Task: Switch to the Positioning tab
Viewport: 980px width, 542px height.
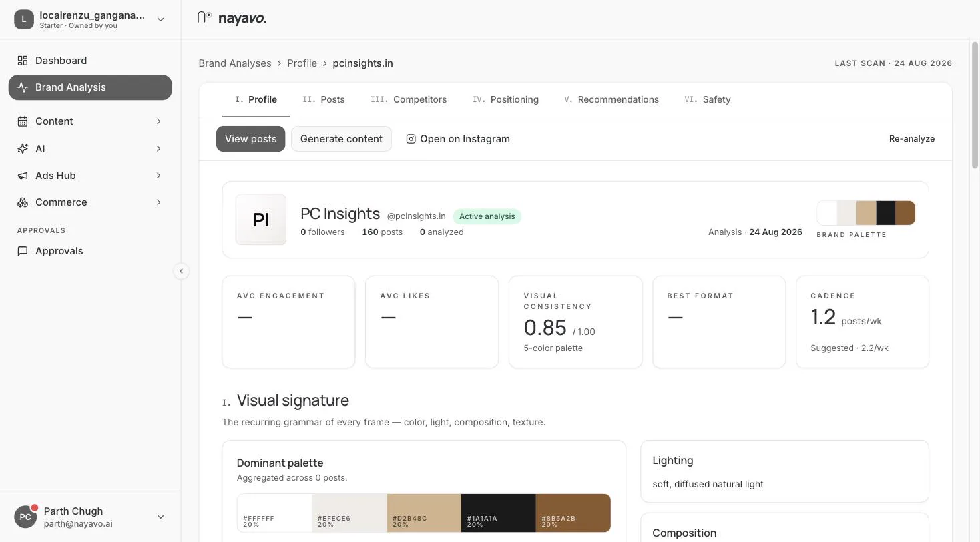Action: (505, 99)
